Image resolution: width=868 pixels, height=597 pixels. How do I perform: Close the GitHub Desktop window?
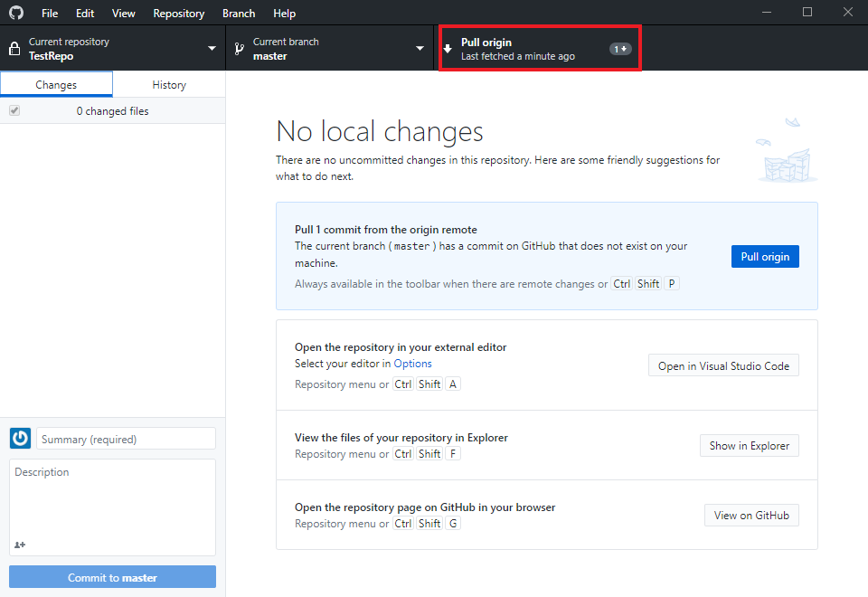point(847,12)
